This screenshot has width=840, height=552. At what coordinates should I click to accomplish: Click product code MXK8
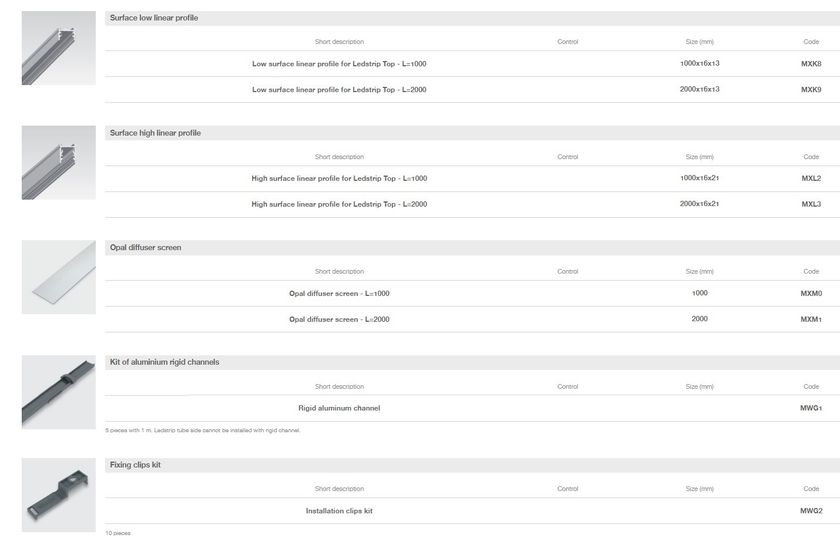pos(811,64)
